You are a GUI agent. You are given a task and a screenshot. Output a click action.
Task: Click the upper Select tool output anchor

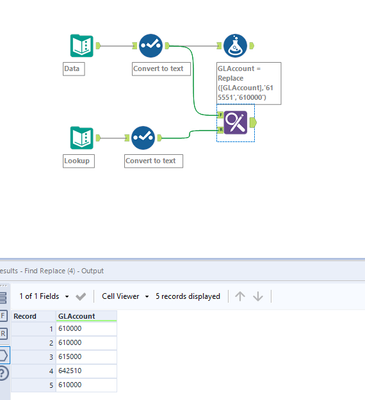[167, 46]
